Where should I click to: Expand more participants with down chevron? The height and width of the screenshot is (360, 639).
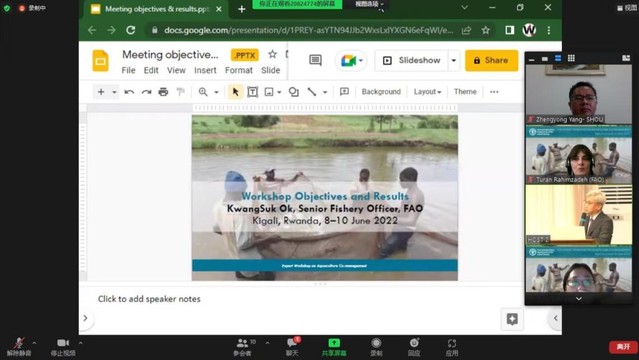(x=578, y=298)
